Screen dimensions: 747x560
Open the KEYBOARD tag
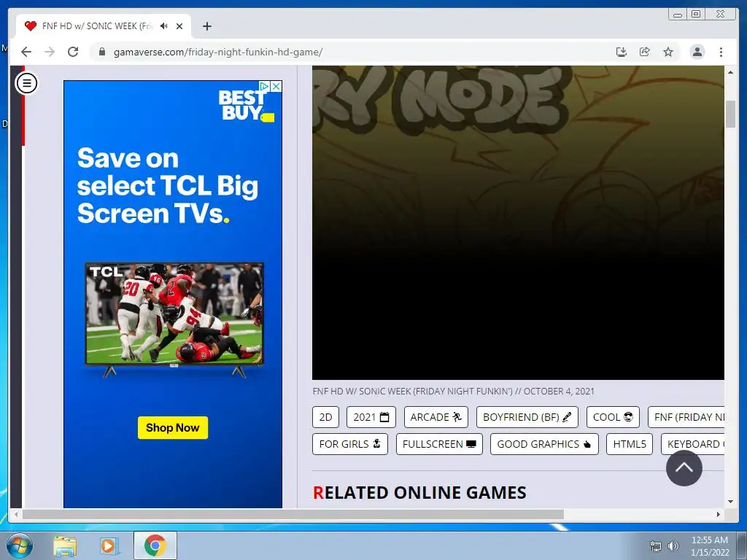[x=693, y=444]
